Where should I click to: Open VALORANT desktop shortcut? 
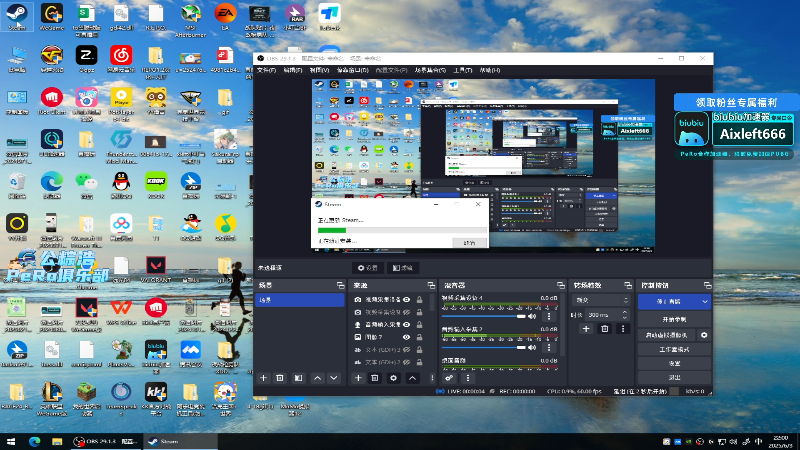coord(156,269)
